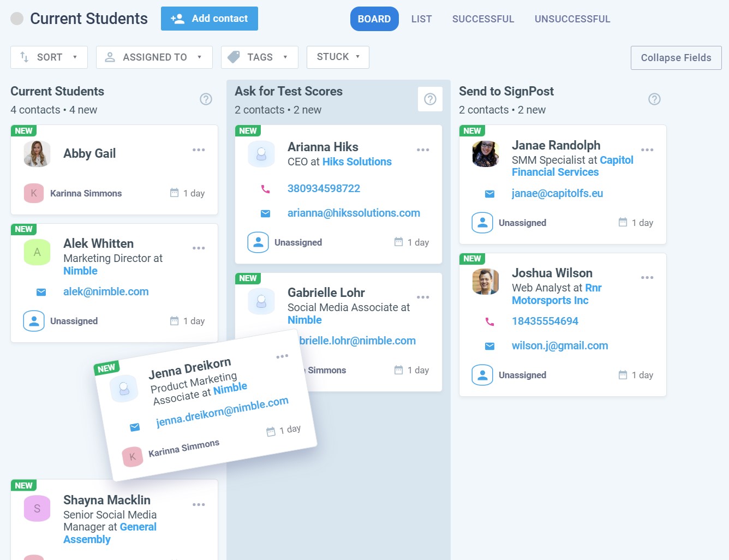The image size is (729, 560).
Task: Expand the SORT dropdown
Action: click(49, 57)
